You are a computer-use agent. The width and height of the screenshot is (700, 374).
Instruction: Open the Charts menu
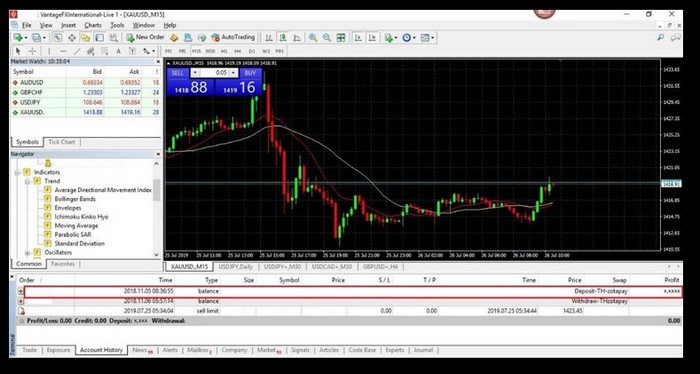[93, 25]
